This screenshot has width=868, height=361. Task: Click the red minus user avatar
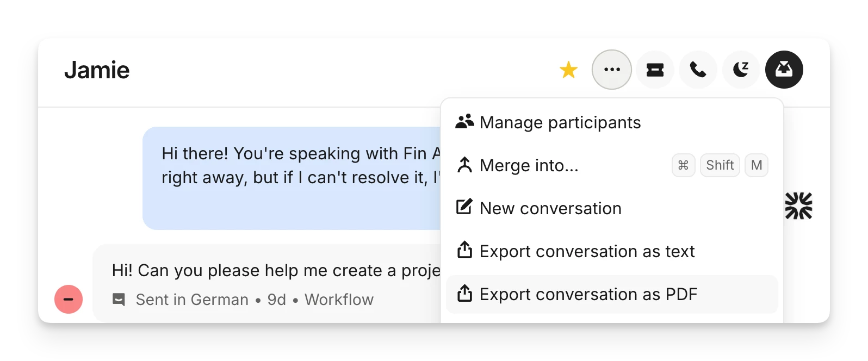click(x=69, y=299)
